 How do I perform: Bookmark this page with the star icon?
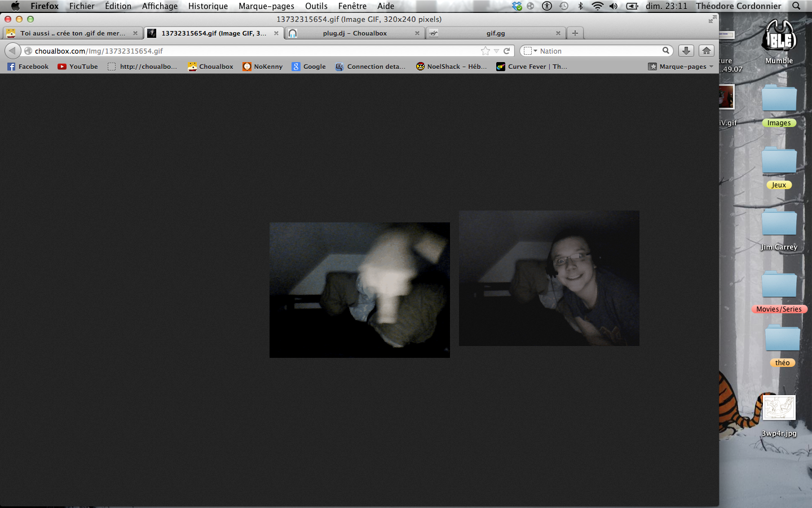[486, 51]
